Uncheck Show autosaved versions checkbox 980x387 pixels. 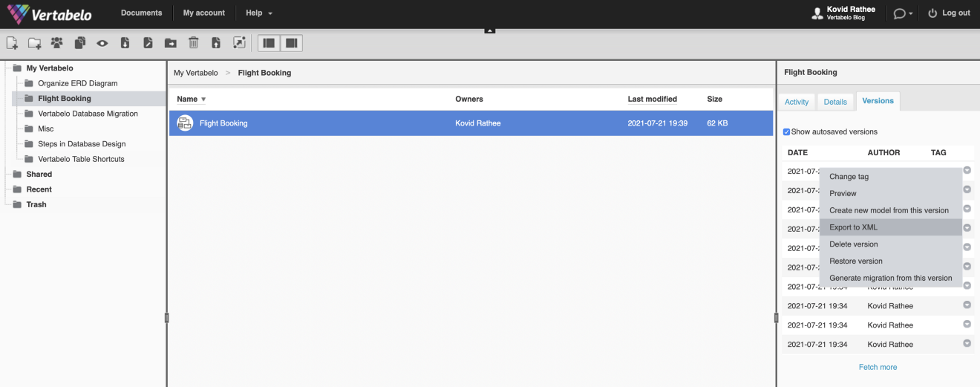click(787, 132)
